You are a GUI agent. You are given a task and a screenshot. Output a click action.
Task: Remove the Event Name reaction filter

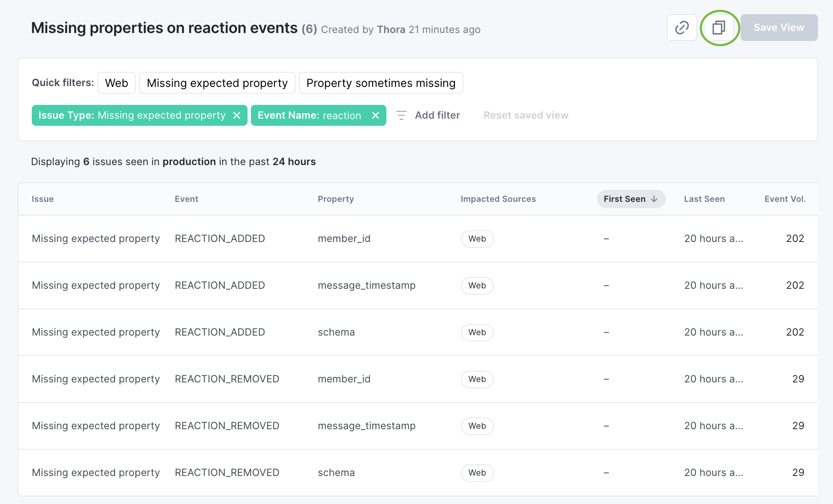(x=376, y=115)
